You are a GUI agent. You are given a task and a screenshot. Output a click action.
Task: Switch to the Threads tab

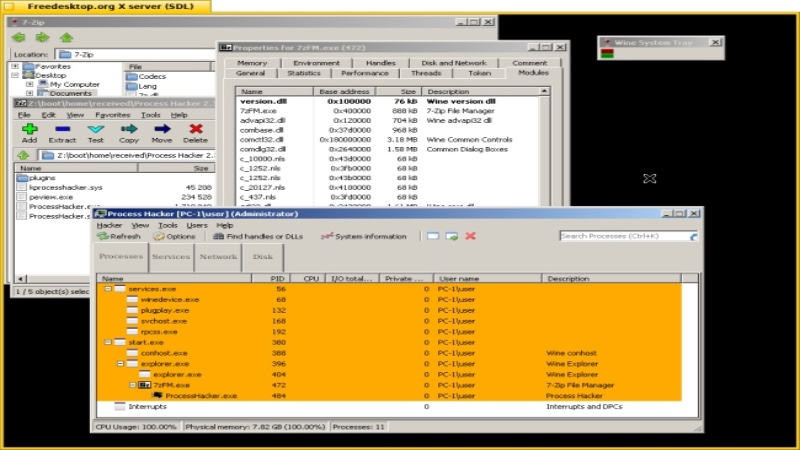tap(426, 73)
